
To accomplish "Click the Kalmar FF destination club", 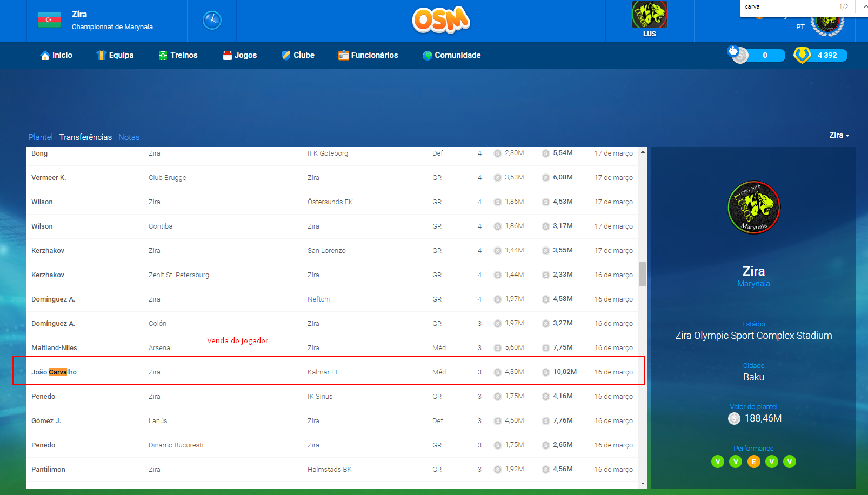I will click(x=323, y=372).
